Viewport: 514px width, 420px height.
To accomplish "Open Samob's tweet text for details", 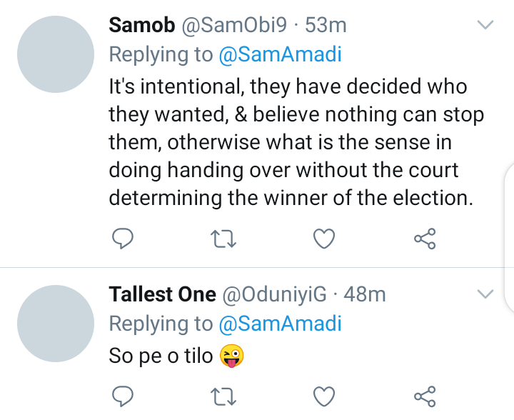I will [x=296, y=142].
